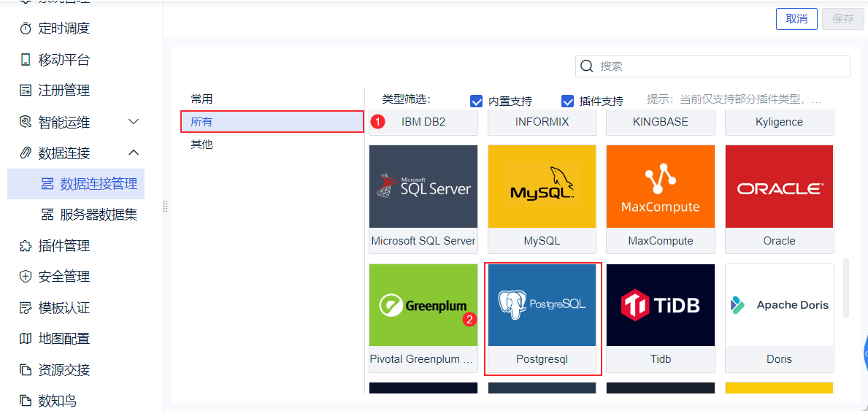Click the Oracle label under tile
Viewport: 868px width, 411px height.
coord(780,241)
